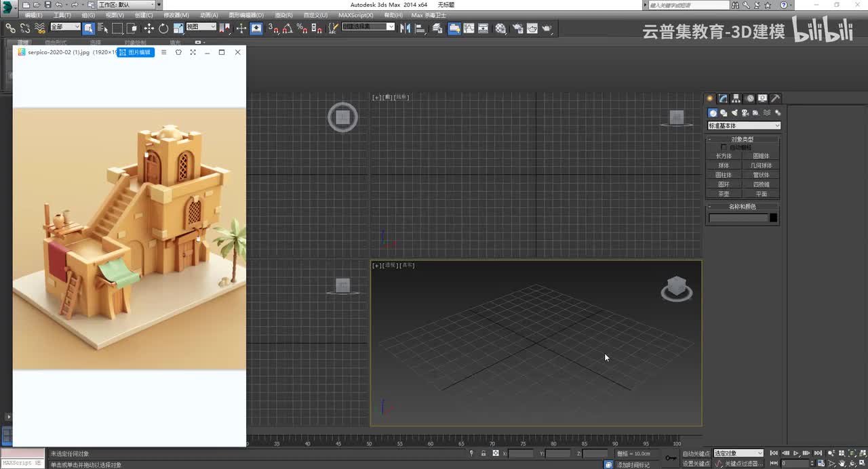
Task: Open the 工作区 workspace dropdown
Action: (126, 5)
